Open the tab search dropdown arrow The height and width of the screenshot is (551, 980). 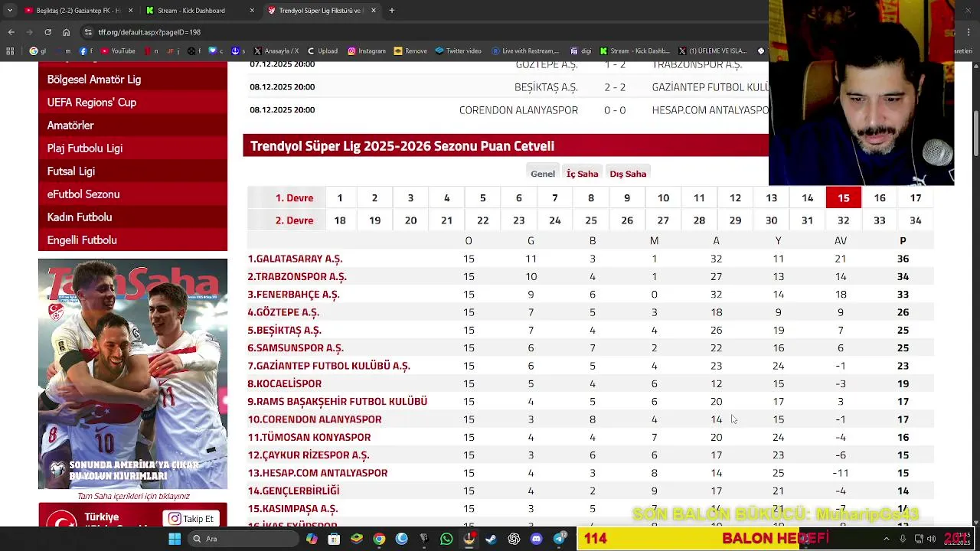(10, 11)
